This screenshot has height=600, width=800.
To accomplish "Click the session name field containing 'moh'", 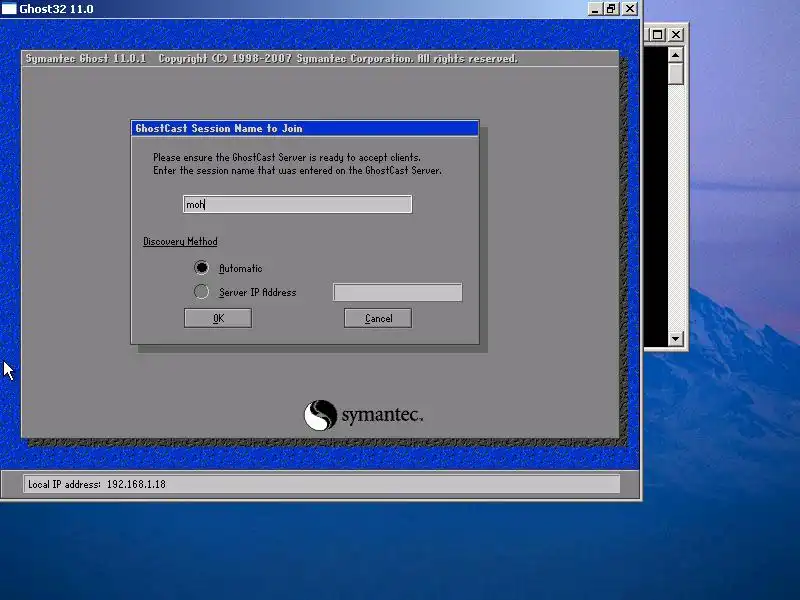I will [x=297, y=204].
